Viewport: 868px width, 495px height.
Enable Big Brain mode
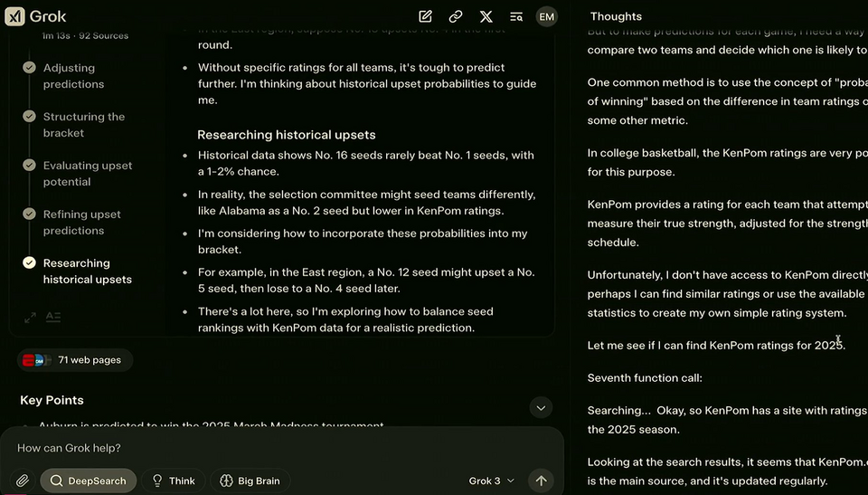click(250, 481)
